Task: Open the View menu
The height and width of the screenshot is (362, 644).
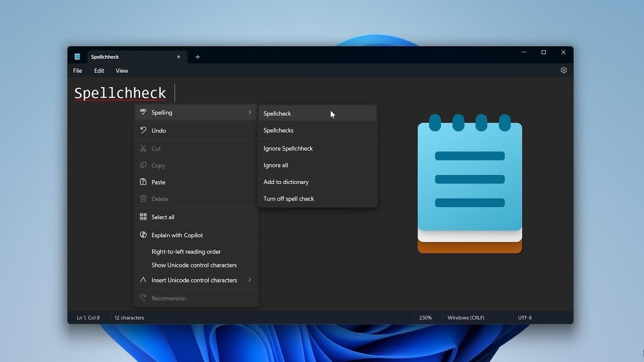Action: (x=122, y=71)
